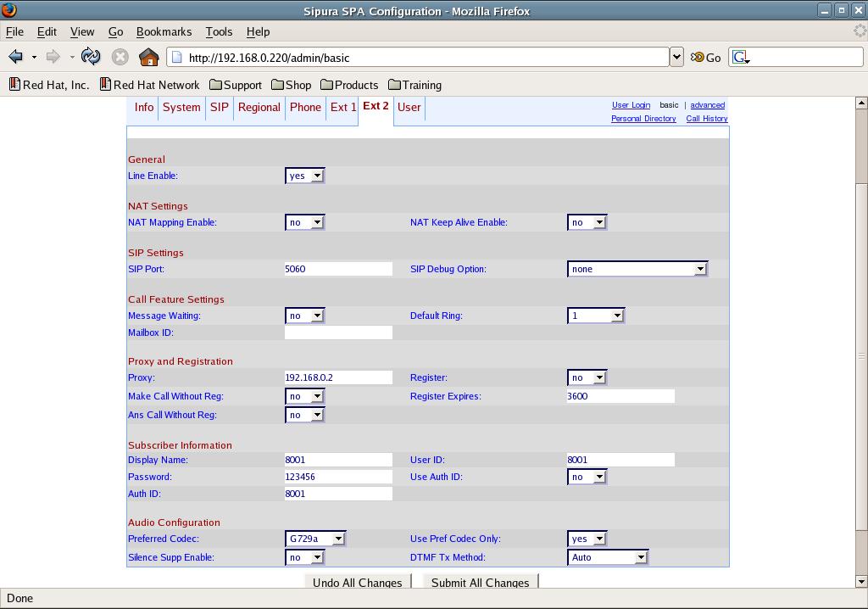Change the DTMF Tx Method selection
The image size is (868, 609).
pyautogui.click(x=607, y=557)
